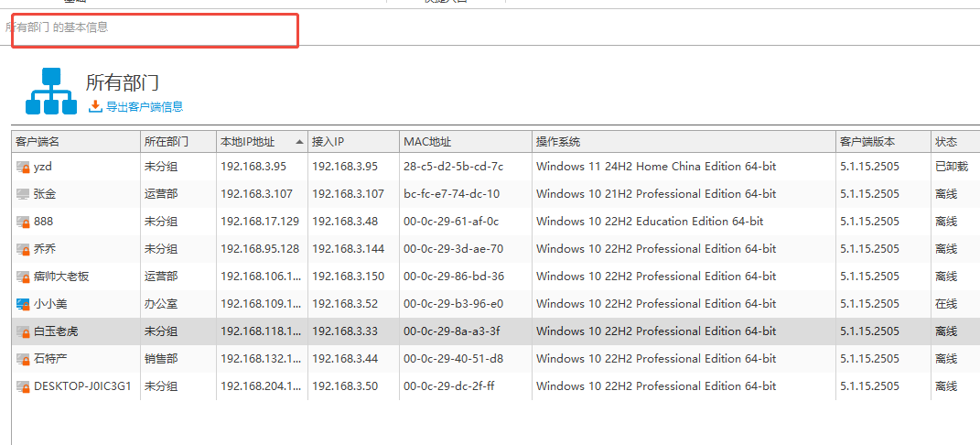Click the 操作系统 column header
Image resolution: width=980 pixels, height=445 pixels.
pos(558,142)
